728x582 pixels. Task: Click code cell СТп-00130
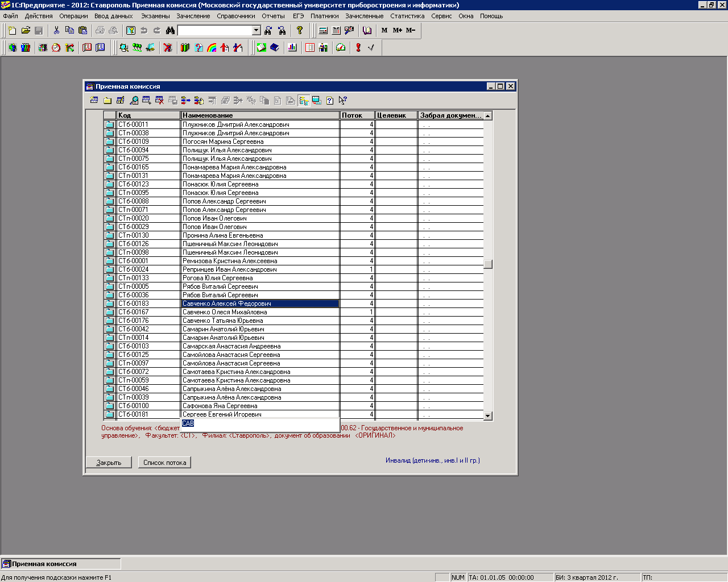pos(148,235)
